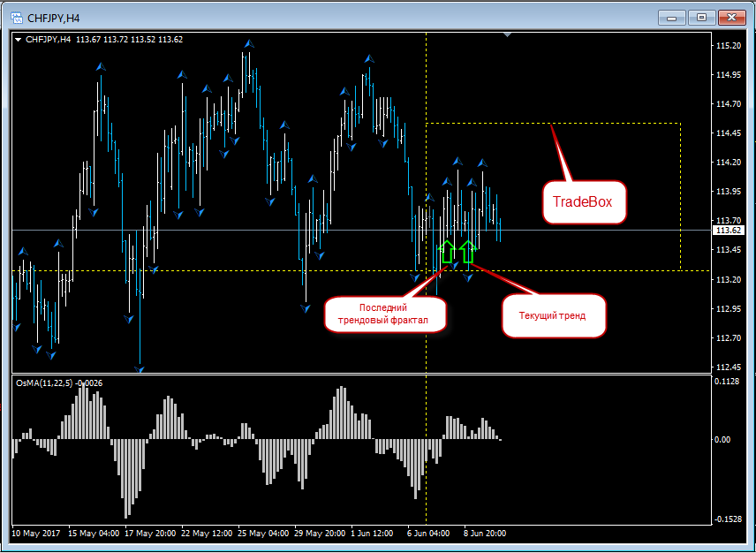Click the 113.20 price scale value
This screenshot has height=553, width=756.
click(729, 280)
